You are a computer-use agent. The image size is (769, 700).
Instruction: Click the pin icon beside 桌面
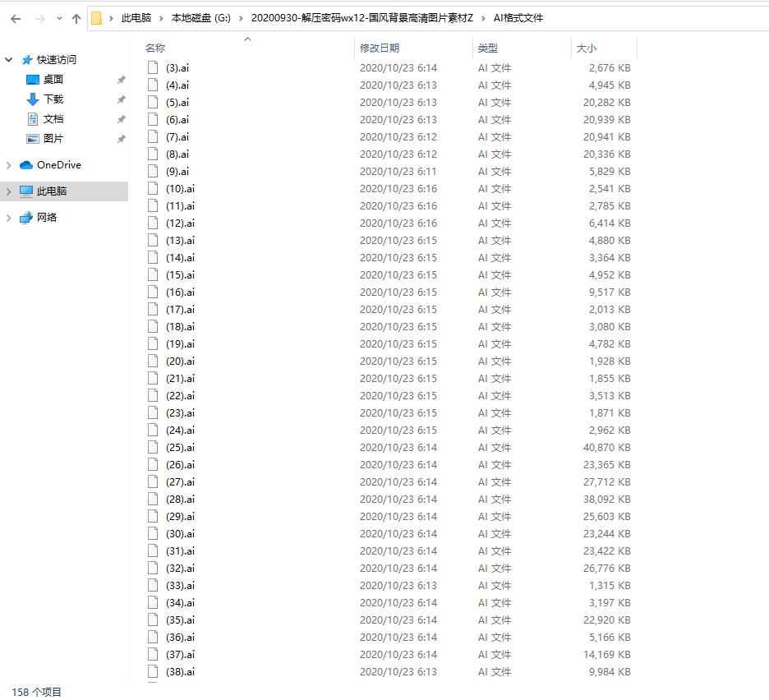point(121,80)
